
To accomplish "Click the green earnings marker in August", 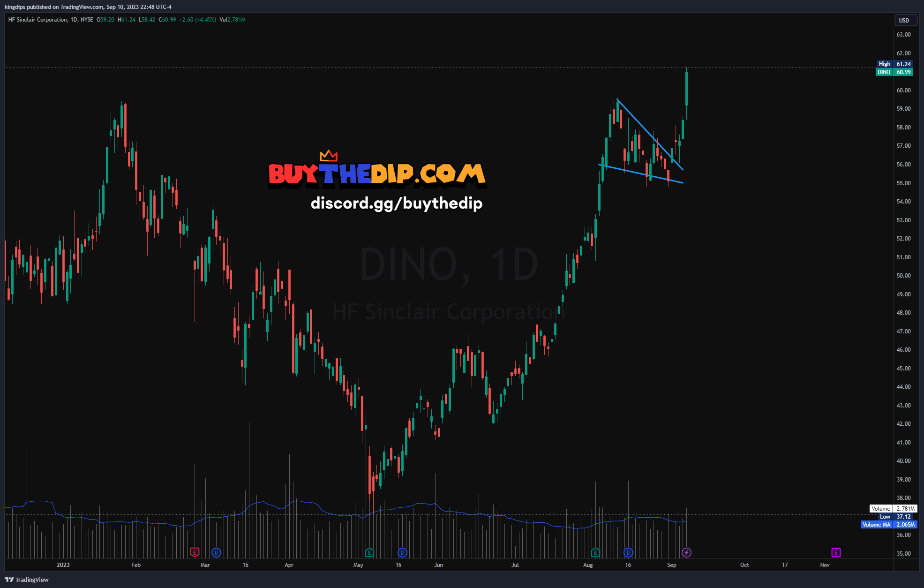I will point(595,552).
